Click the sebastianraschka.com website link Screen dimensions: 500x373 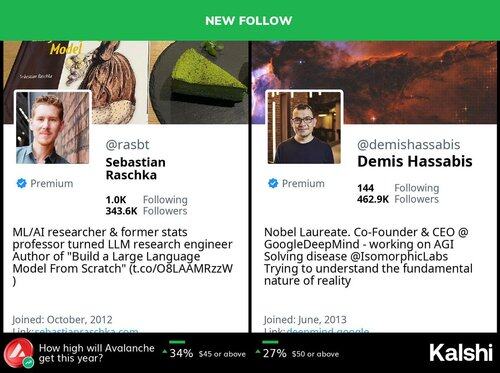click(x=87, y=330)
